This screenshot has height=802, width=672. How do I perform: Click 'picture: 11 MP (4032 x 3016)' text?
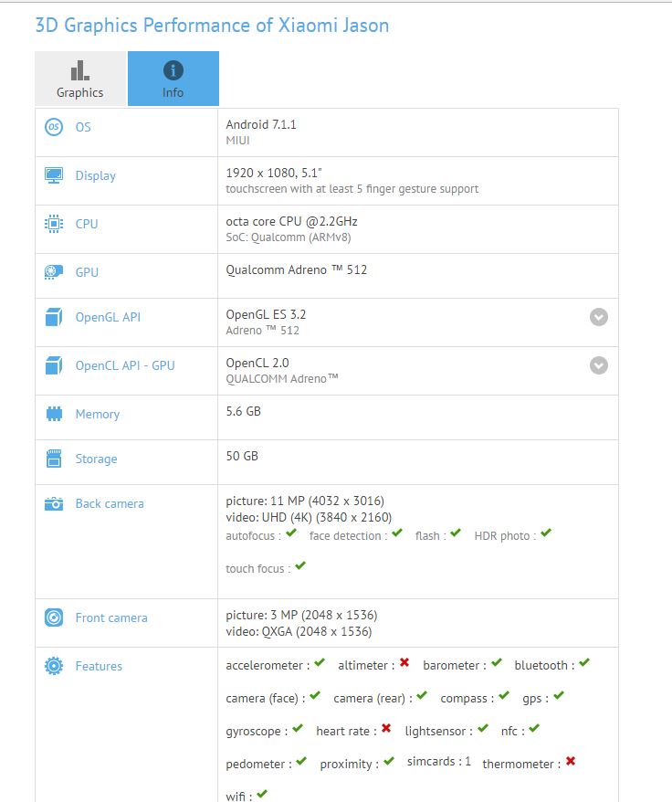(305, 501)
